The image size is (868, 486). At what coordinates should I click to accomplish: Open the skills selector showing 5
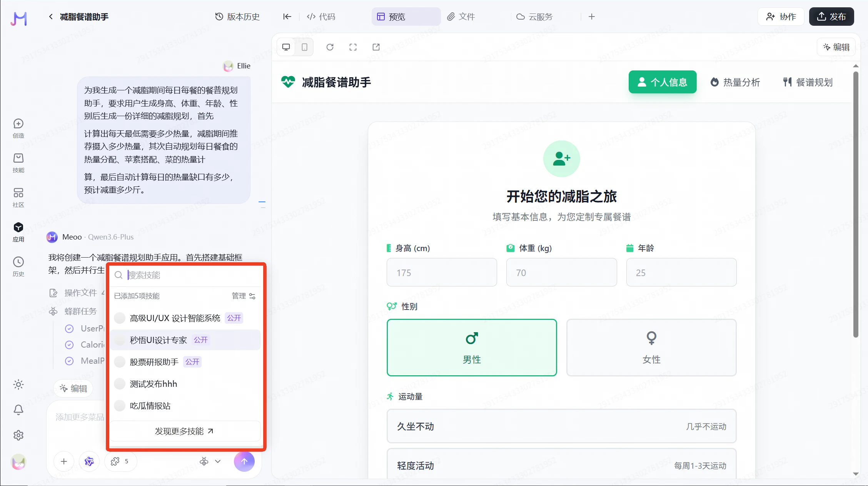[x=120, y=461]
